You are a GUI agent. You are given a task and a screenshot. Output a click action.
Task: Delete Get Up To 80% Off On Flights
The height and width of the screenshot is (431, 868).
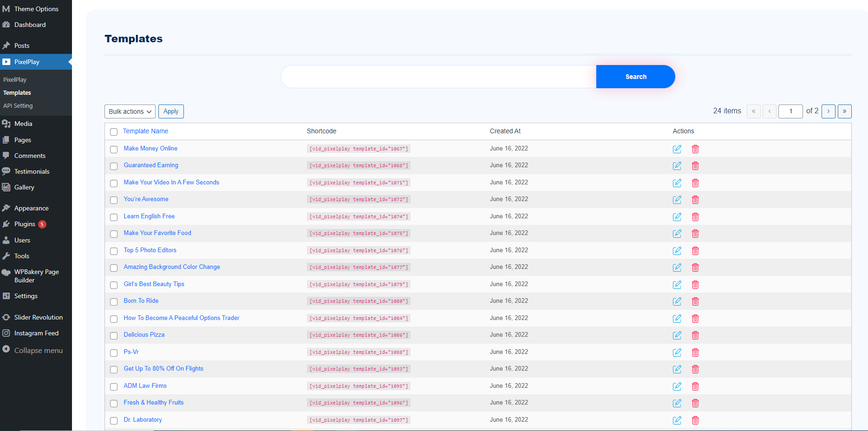[695, 369]
